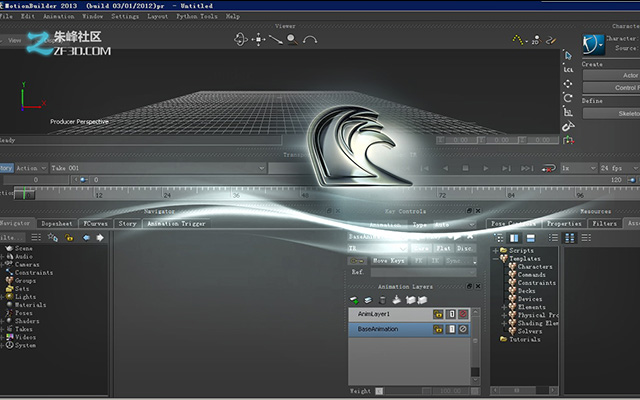Click the Flat button
Screen dimensions: 640x400
443,248
